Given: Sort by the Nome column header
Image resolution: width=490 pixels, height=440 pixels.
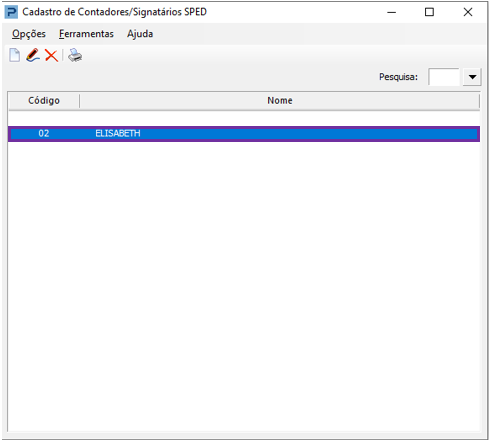Looking at the screenshot, I should tap(280, 101).
